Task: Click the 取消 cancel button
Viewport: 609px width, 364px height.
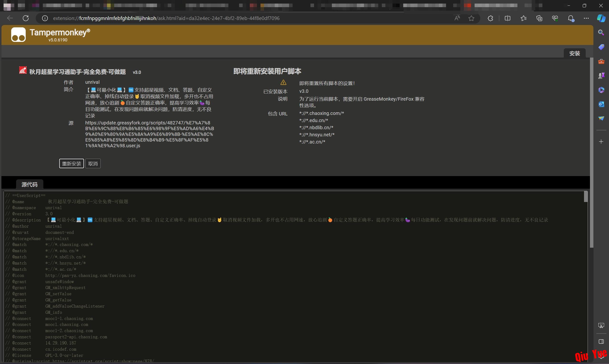Action: click(x=93, y=164)
